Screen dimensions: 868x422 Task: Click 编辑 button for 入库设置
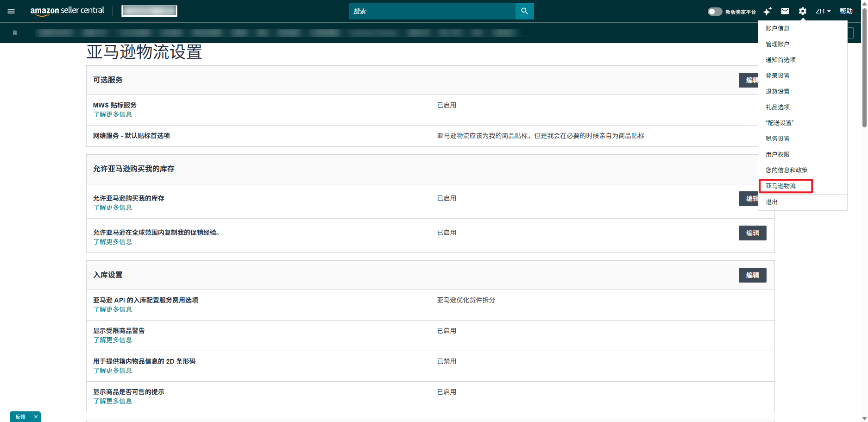coord(752,275)
